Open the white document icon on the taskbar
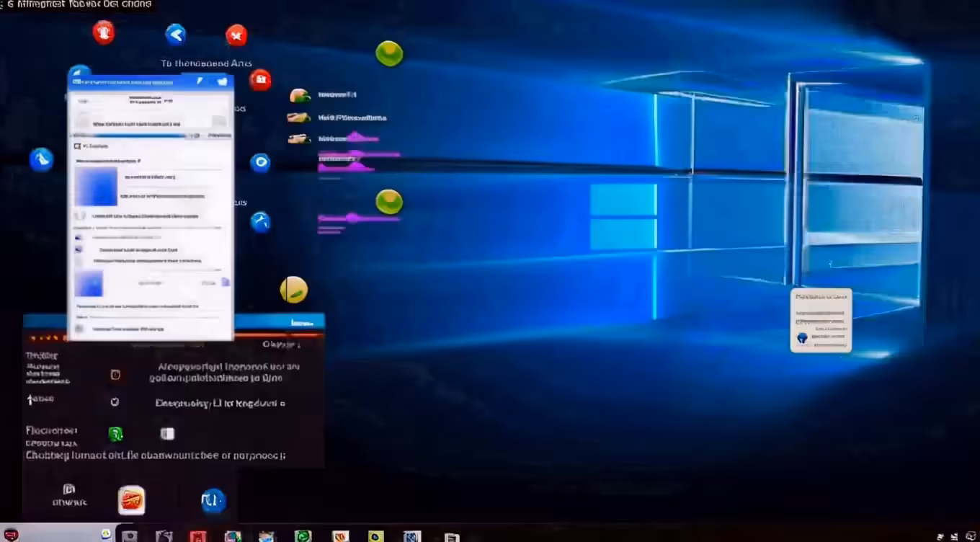 (451, 537)
